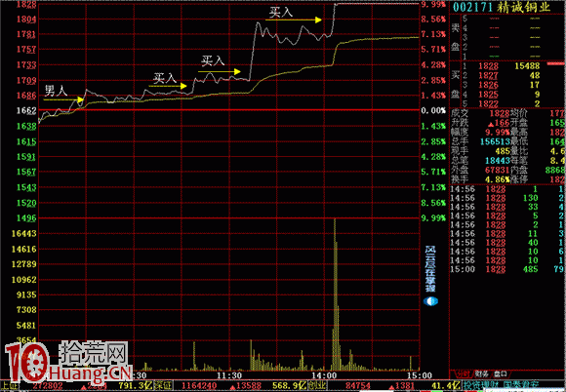
Task: Click the 创业 index label in status bar
Action: [x=317, y=386]
